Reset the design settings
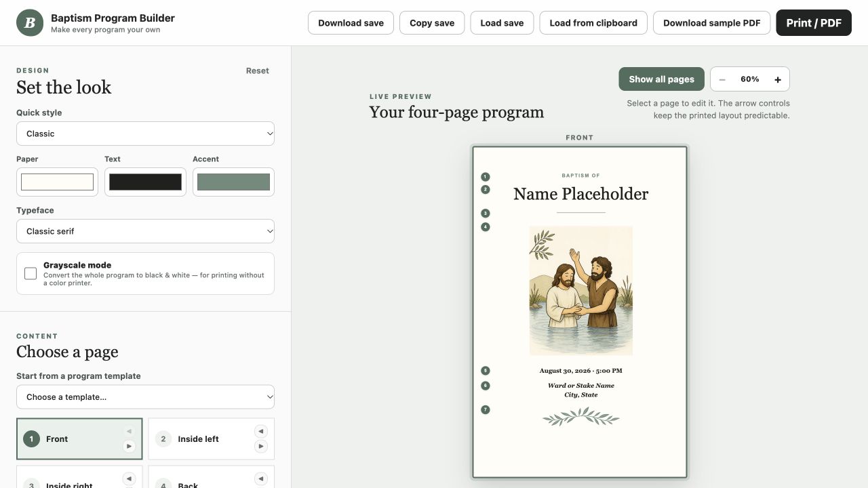868x488 pixels. pos(257,70)
